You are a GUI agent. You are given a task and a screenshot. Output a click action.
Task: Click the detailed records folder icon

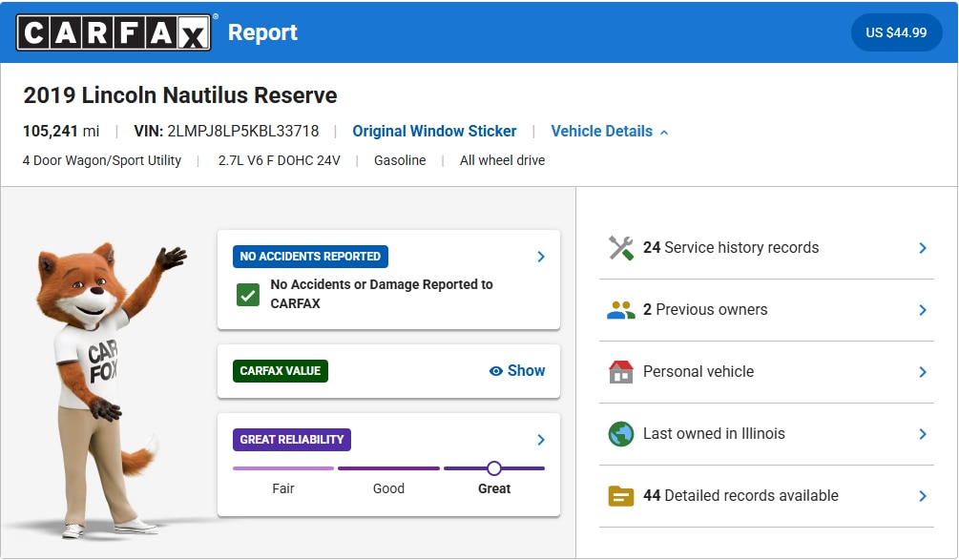(621, 496)
